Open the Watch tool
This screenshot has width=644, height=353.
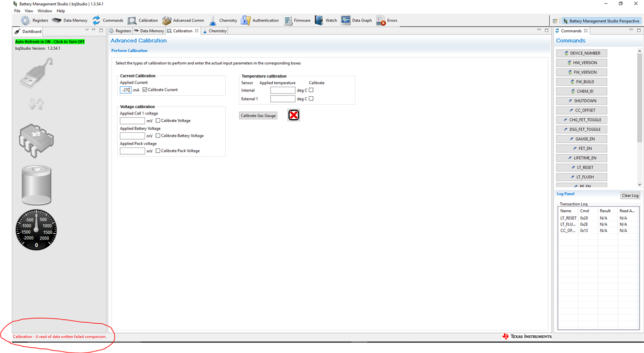[x=326, y=20]
